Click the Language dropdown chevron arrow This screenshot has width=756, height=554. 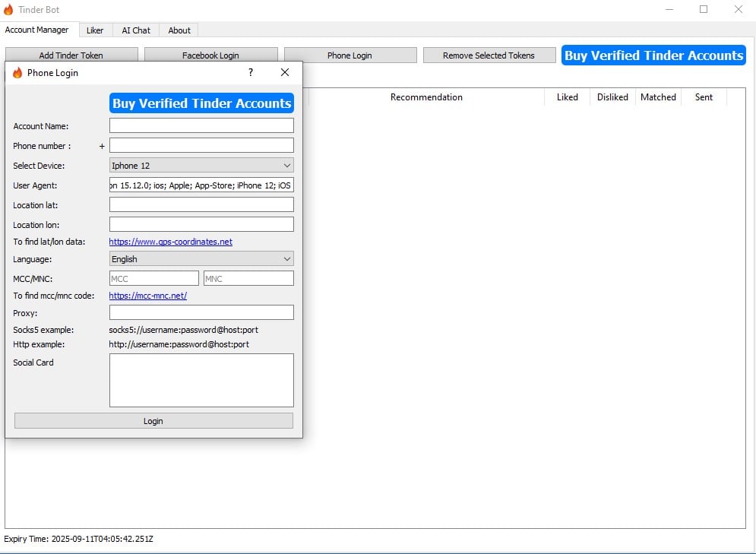287,259
